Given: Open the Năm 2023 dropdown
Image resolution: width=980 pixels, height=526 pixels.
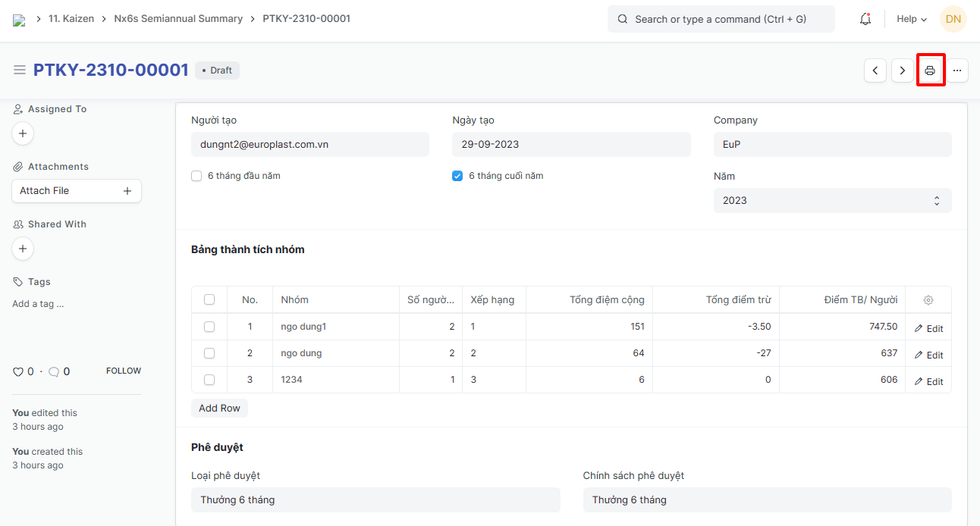Looking at the screenshot, I should (x=832, y=201).
